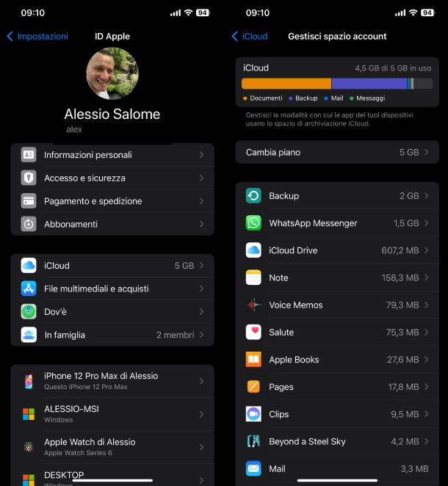Tap the purple Backup storage bar segment

click(369, 84)
